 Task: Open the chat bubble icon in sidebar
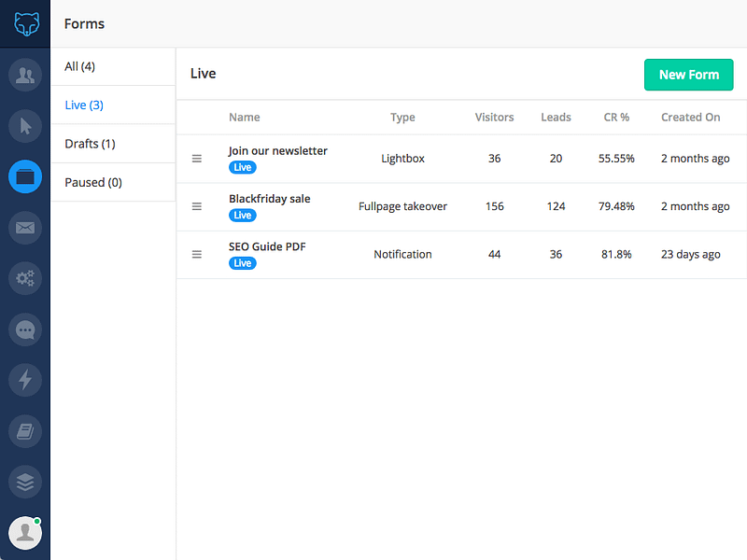tap(25, 329)
